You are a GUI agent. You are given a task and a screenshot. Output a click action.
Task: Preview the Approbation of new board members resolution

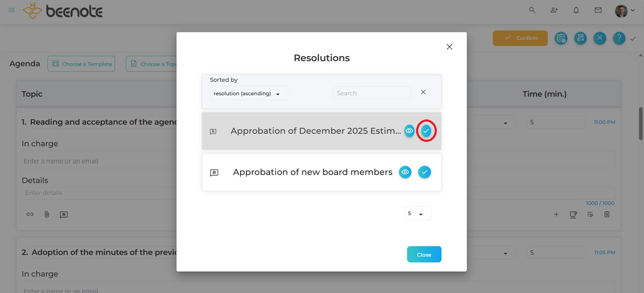coord(405,172)
